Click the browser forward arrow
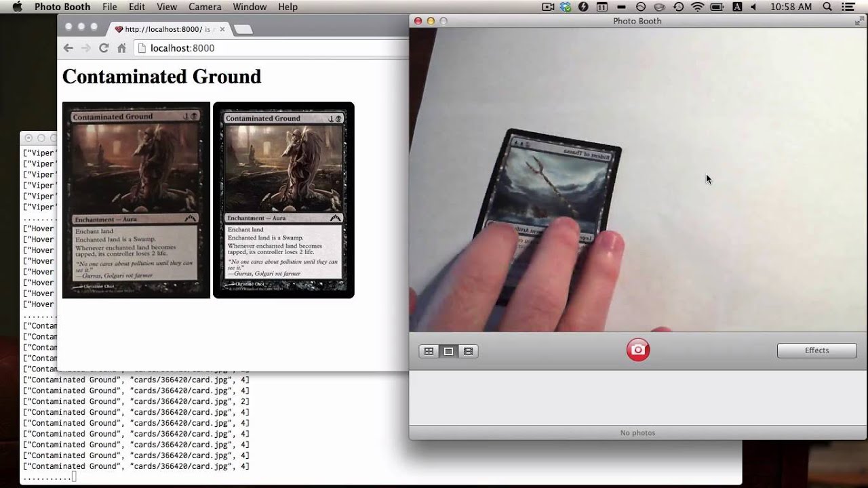The height and width of the screenshot is (488, 868). click(x=85, y=48)
